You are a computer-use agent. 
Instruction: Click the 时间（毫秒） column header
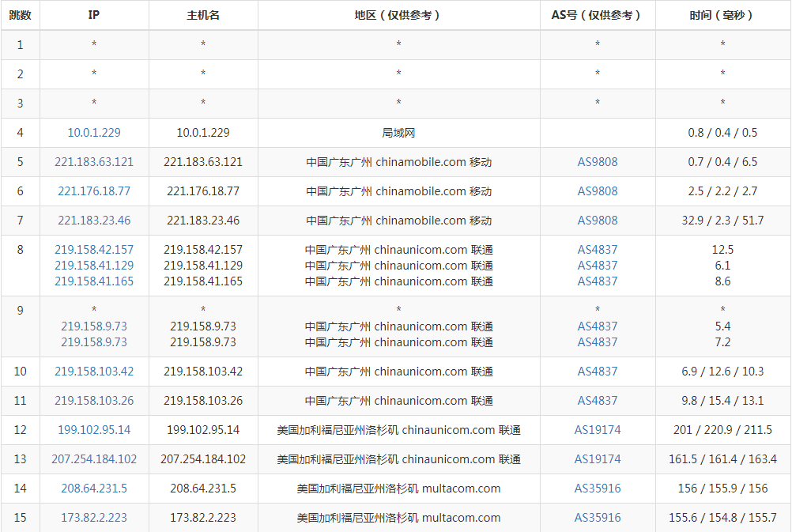(x=722, y=15)
